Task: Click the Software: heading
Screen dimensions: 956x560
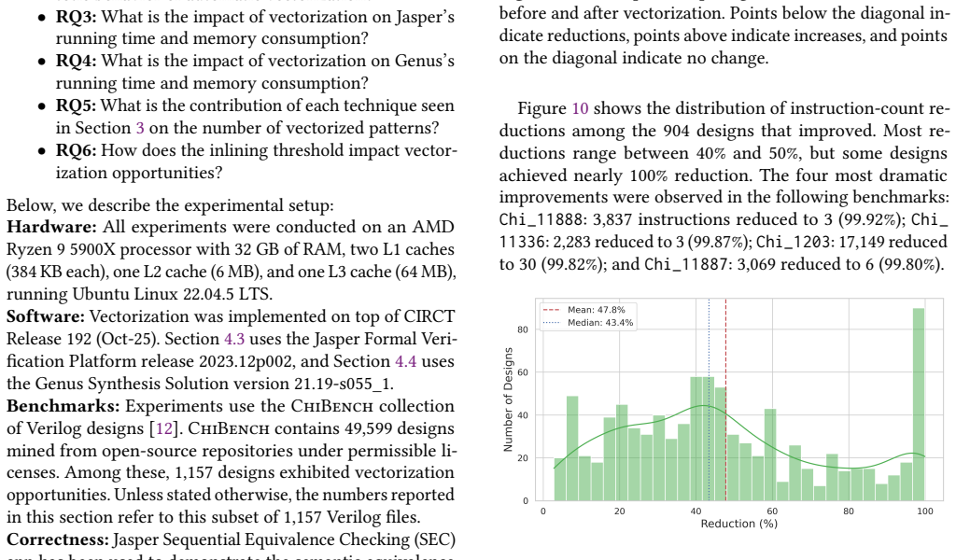Action: click(x=46, y=316)
